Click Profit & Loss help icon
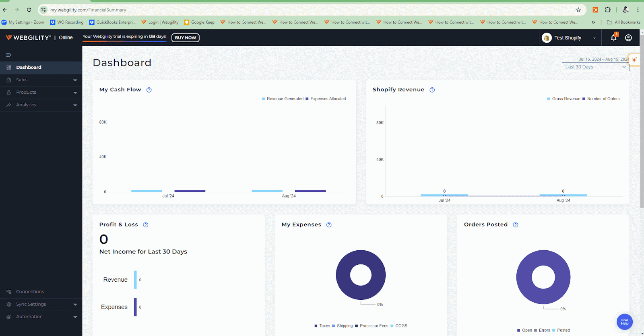 pyautogui.click(x=146, y=225)
